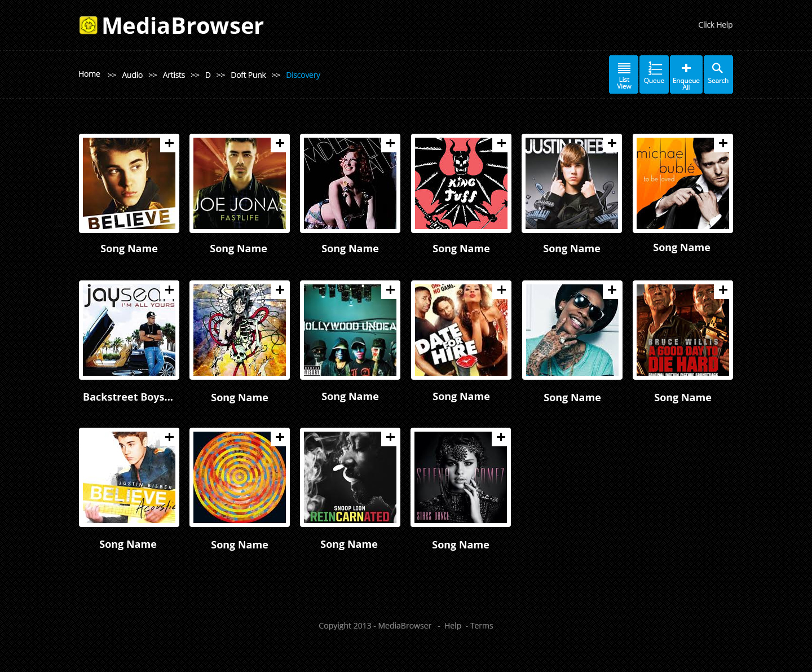Open the Doft Punk breadcrumb link

point(248,75)
